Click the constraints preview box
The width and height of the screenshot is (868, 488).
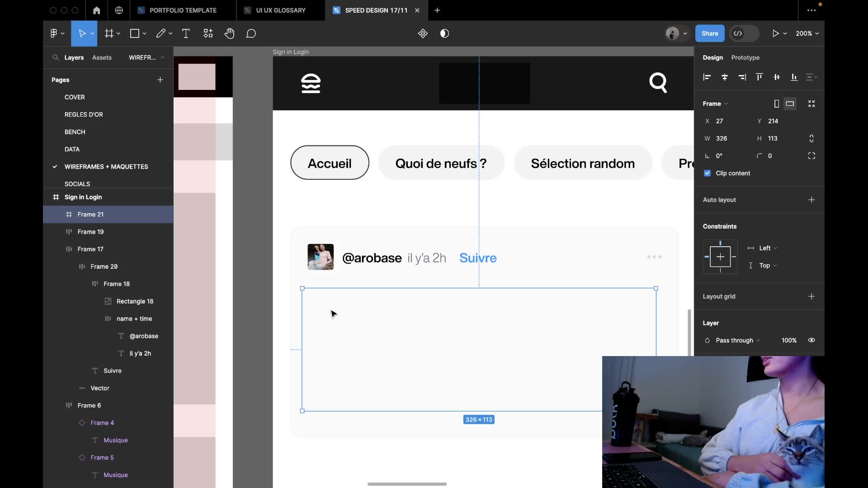pos(720,257)
